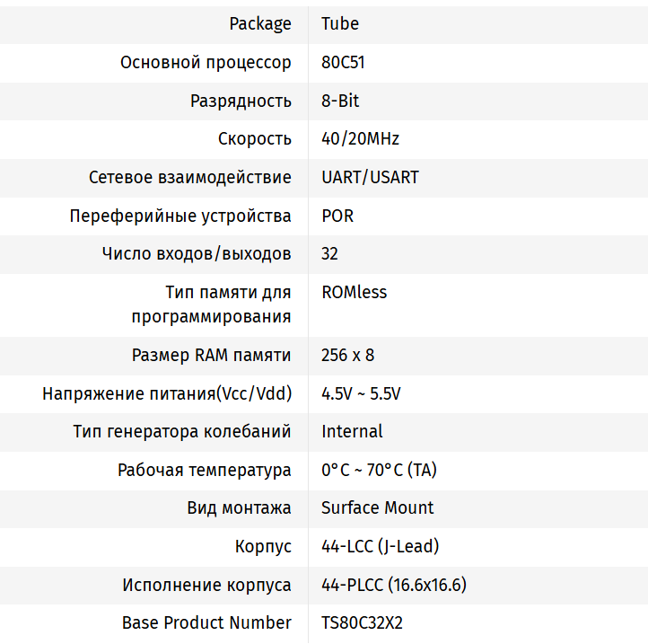The width and height of the screenshot is (648, 644).
Task: Click the "80C51" processor value
Action: [343, 63]
